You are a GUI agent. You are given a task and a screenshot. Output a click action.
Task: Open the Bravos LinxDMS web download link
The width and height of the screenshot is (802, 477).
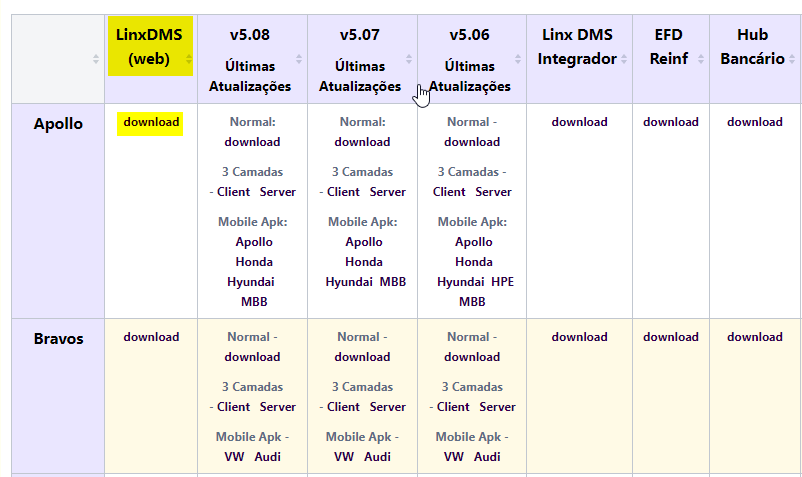(x=151, y=337)
